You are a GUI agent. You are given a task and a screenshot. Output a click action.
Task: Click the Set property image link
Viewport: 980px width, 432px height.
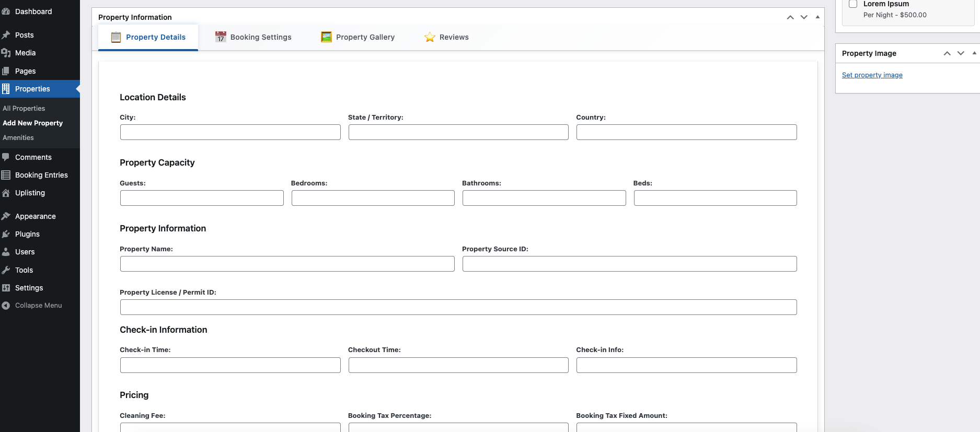click(872, 75)
